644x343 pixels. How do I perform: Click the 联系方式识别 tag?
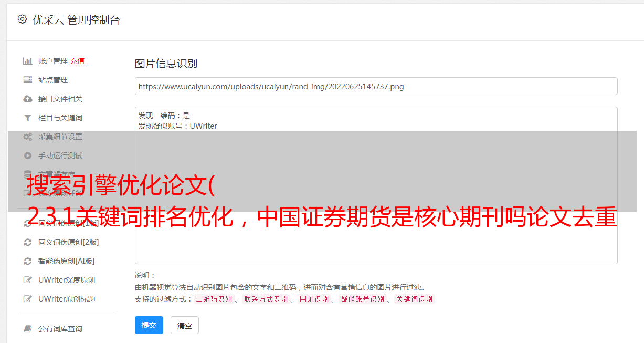coord(266,299)
